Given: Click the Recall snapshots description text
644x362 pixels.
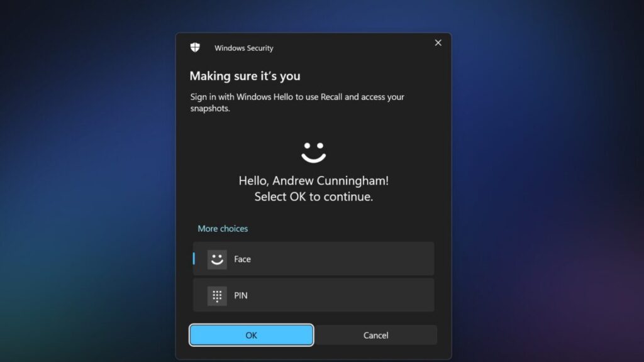Looking at the screenshot, I should 297,102.
